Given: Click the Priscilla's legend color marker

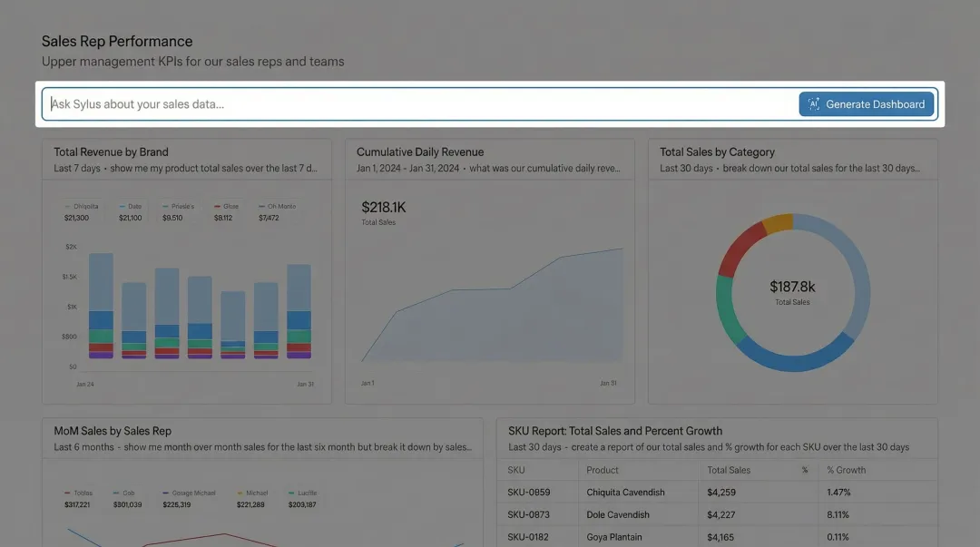Looking at the screenshot, I should coord(163,206).
